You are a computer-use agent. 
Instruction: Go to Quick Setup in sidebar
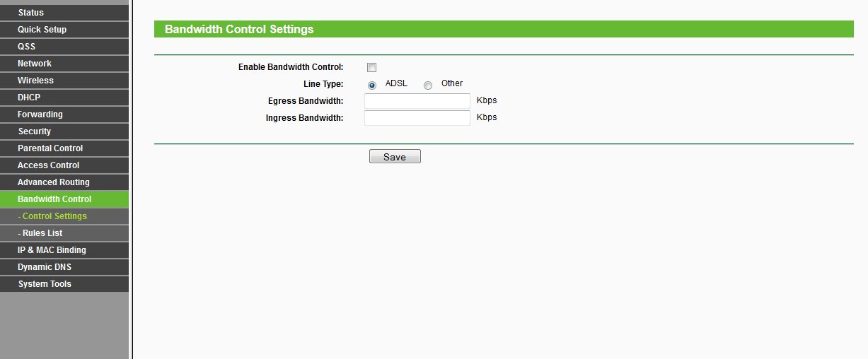[42, 30]
